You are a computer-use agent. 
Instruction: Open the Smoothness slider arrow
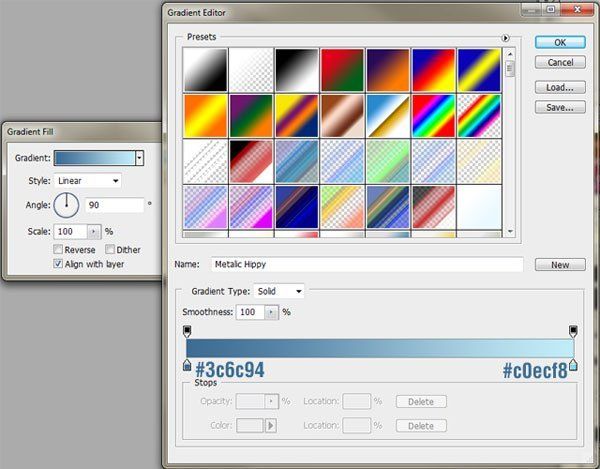271,312
